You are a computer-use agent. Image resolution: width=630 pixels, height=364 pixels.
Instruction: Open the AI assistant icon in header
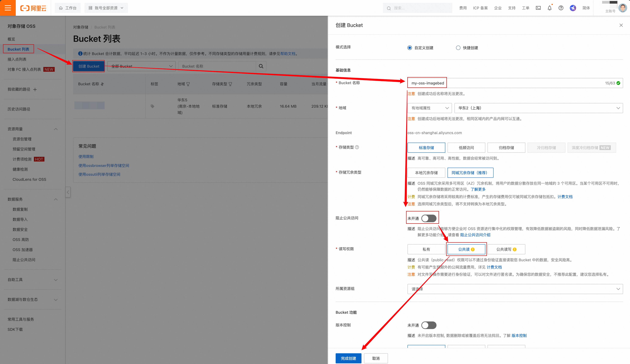(573, 8)
